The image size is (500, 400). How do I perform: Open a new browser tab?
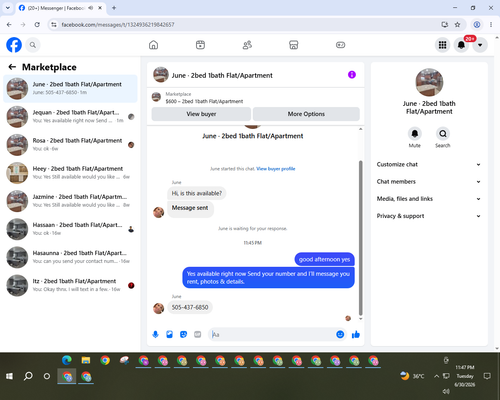pyautogui.click(x=114, y=8)
